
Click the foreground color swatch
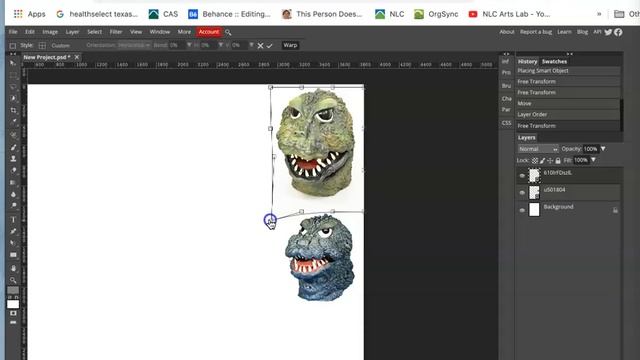point(13,290)
